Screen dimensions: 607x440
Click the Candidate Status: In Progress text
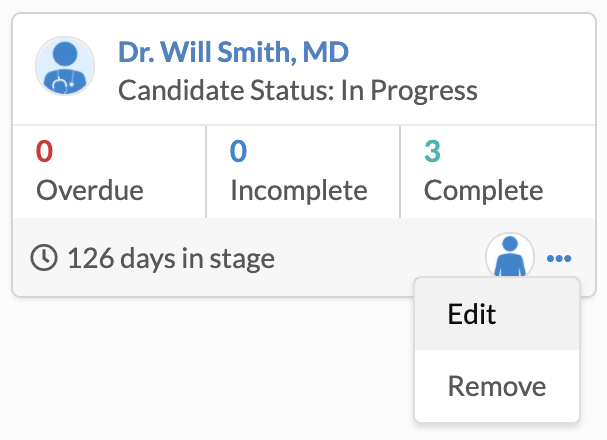[298, 91]
